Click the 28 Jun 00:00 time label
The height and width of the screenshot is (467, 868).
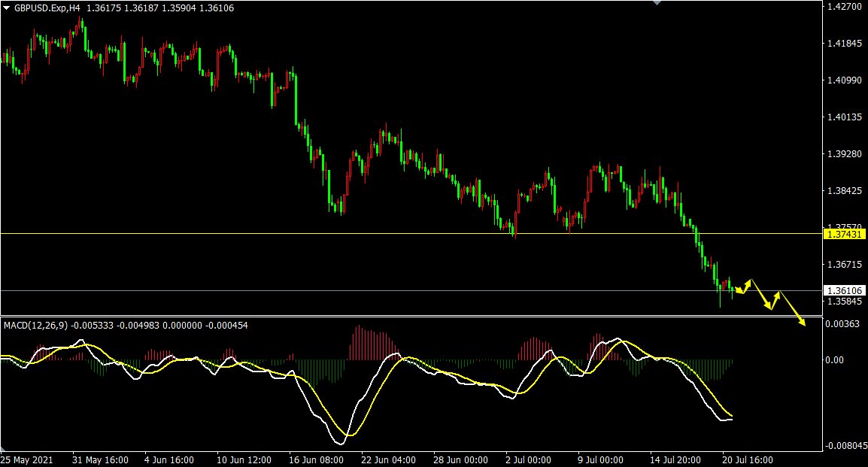(x=460, y=459)
